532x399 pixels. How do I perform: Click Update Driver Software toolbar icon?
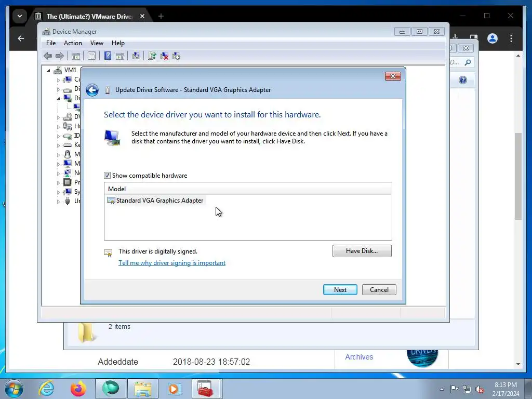pyautogui.click(x=152, y=56)
